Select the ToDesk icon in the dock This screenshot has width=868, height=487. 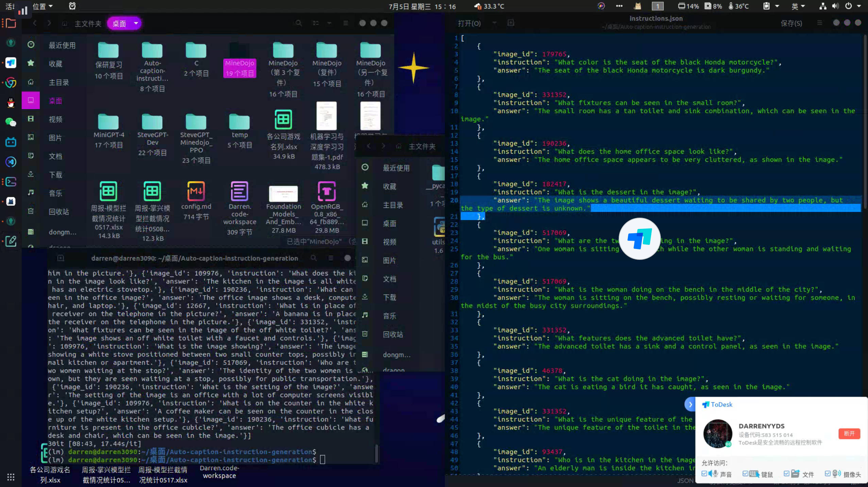10,62
